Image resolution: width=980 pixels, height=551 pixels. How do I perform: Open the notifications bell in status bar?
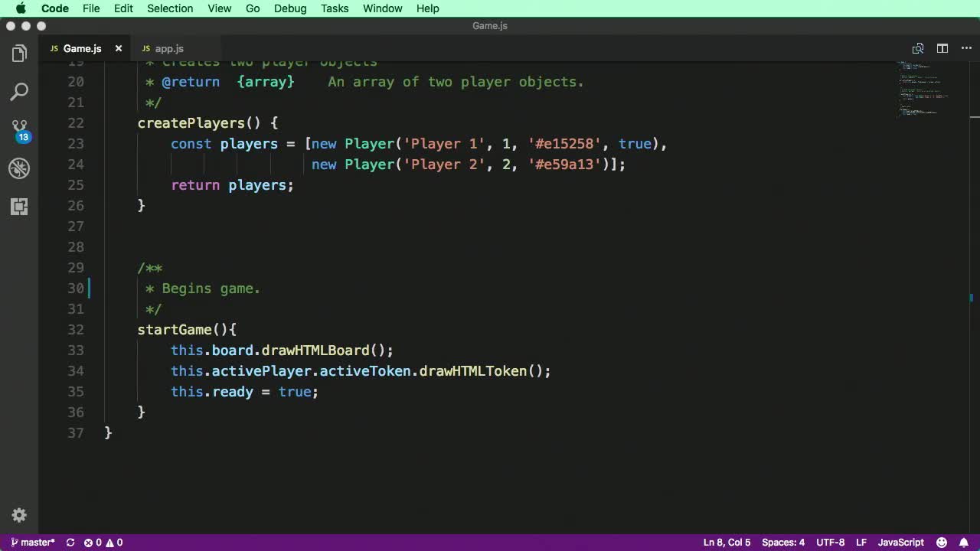coord(964,543)
